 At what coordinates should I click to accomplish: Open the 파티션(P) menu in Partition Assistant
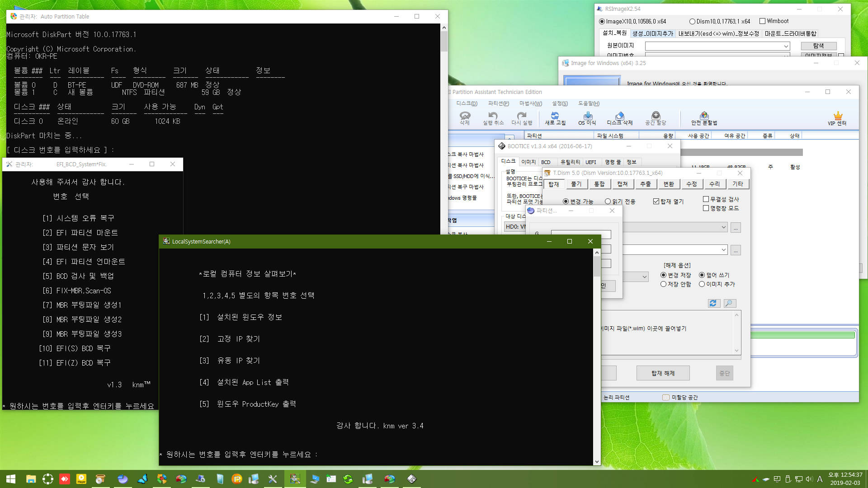pyautogui.click(x=498, y=103)
